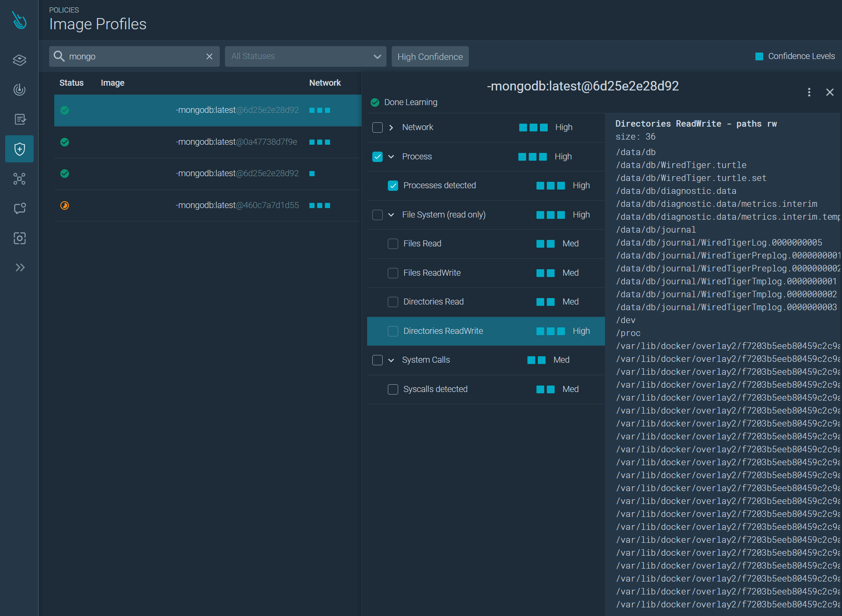Select the Directories Read row

click(x=433, y=302)
